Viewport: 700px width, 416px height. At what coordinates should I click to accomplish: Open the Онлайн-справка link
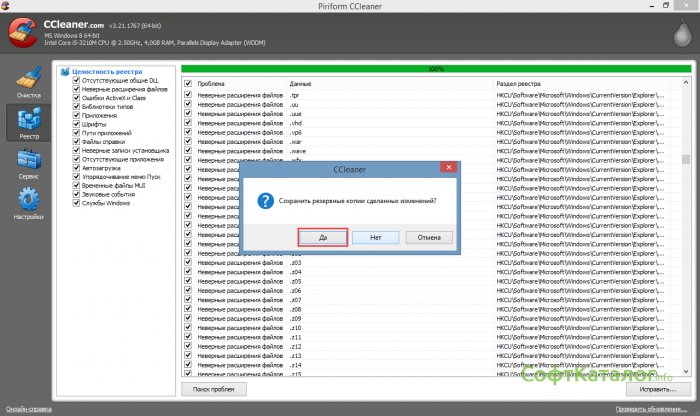click(29, 409)
